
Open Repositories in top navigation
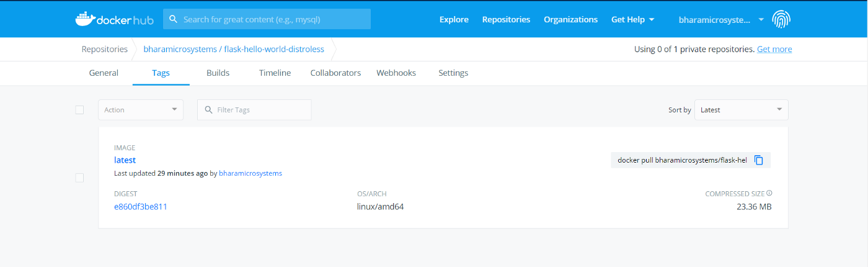click(506, 19)
